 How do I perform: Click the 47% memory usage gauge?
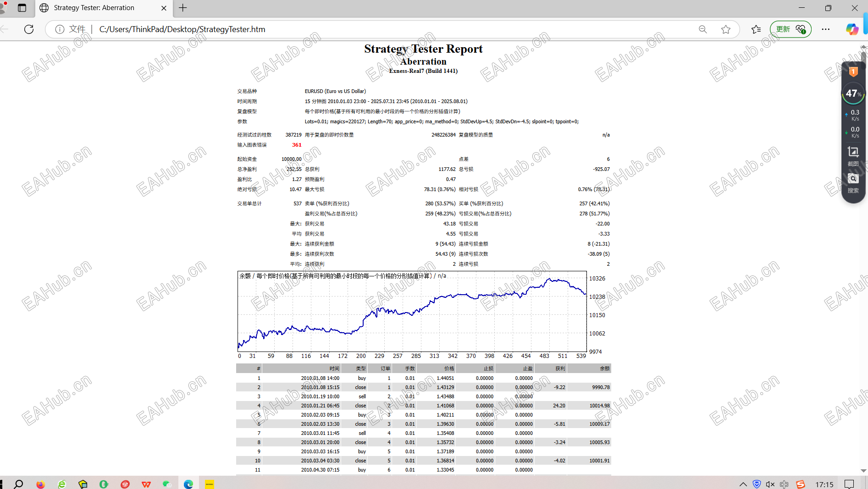853,93
